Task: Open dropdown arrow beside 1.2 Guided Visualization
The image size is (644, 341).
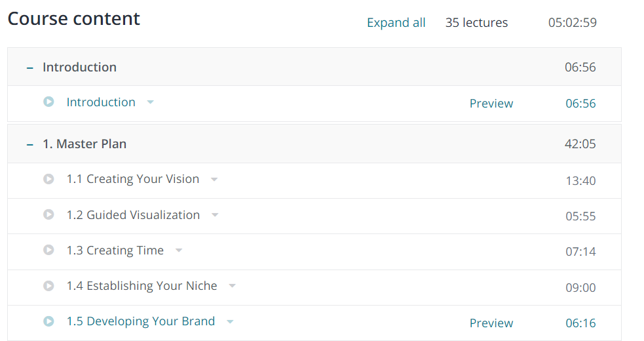Action: tap(215, 215)
